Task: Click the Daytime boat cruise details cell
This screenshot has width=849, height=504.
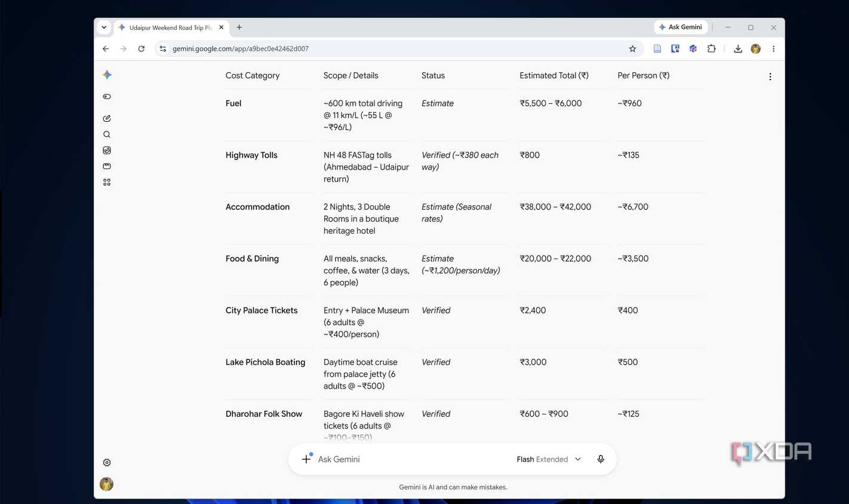Action: [361, 374]
